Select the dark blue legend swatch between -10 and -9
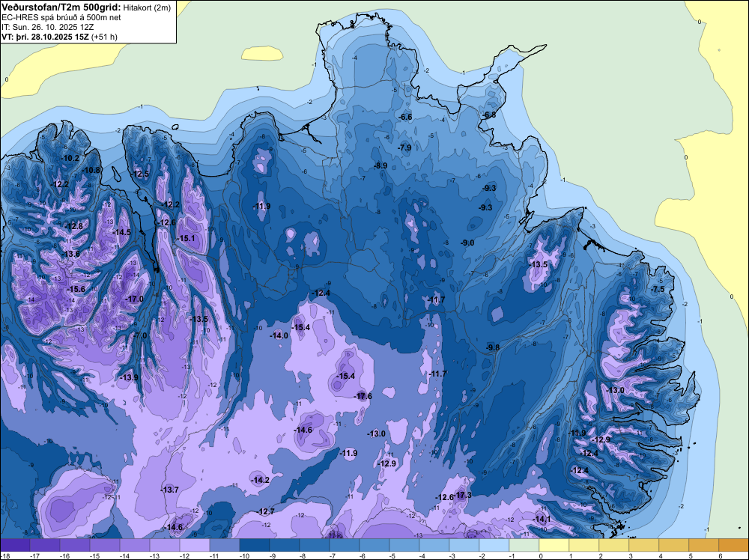749x560 pixels. click(x=255, y=546)
